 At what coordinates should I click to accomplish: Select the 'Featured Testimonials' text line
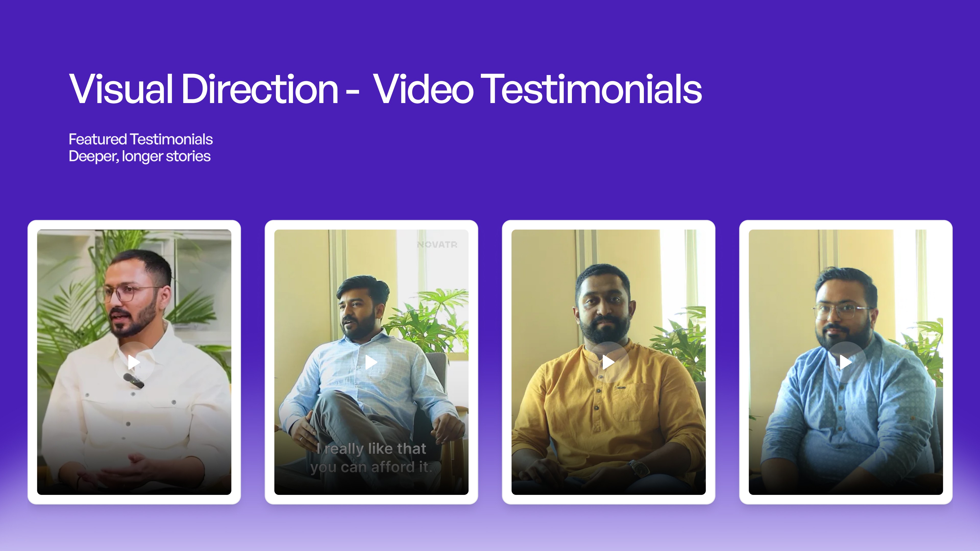pyautogui.click(x=140, y=139)
